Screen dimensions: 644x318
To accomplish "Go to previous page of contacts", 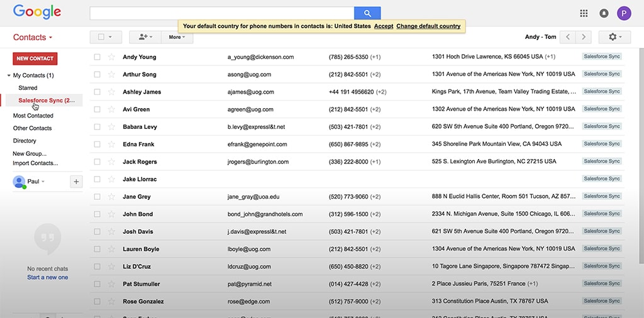I will click(x=568, y=37).
